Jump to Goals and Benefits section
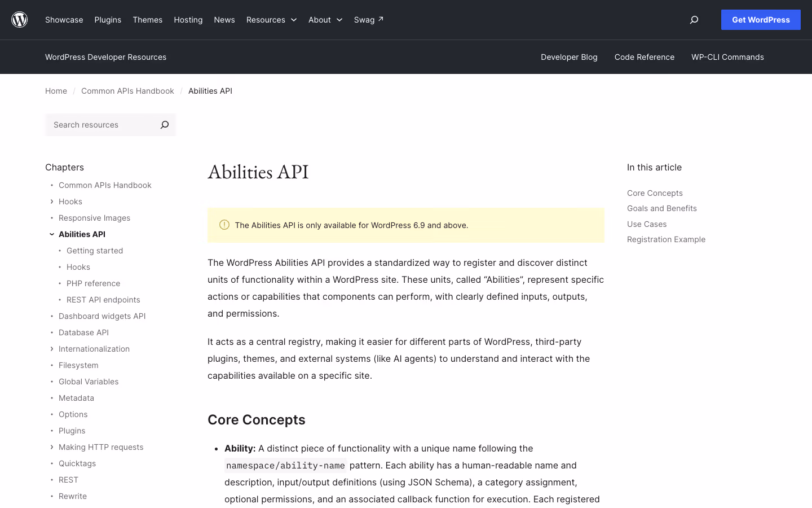 pos(662,208)
